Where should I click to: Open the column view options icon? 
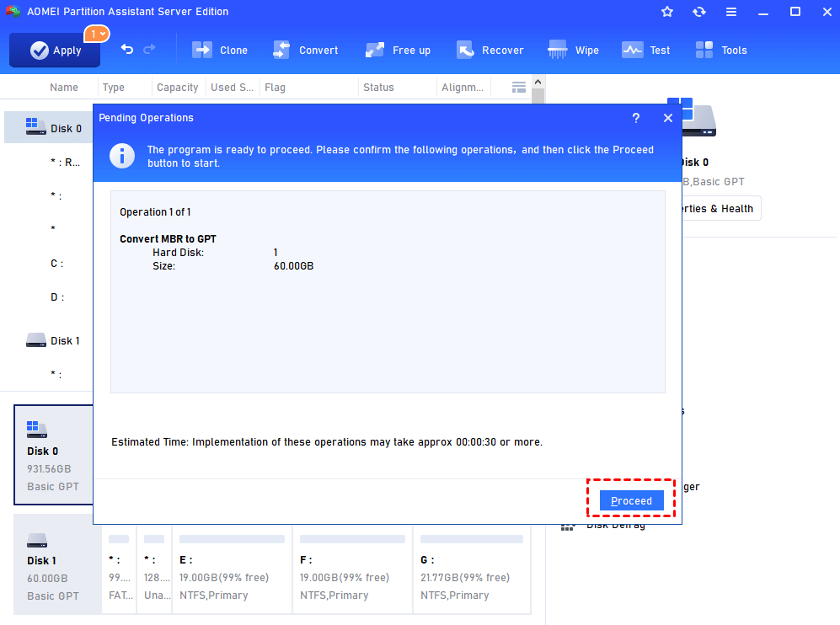518,88
